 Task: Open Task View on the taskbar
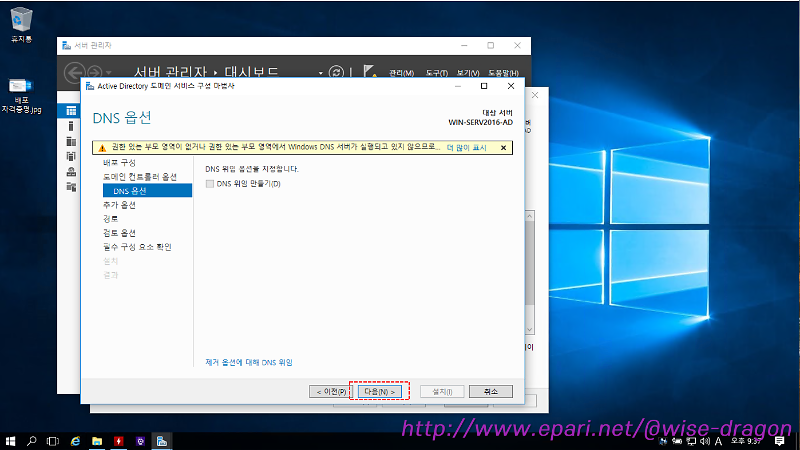coord(53,441)
